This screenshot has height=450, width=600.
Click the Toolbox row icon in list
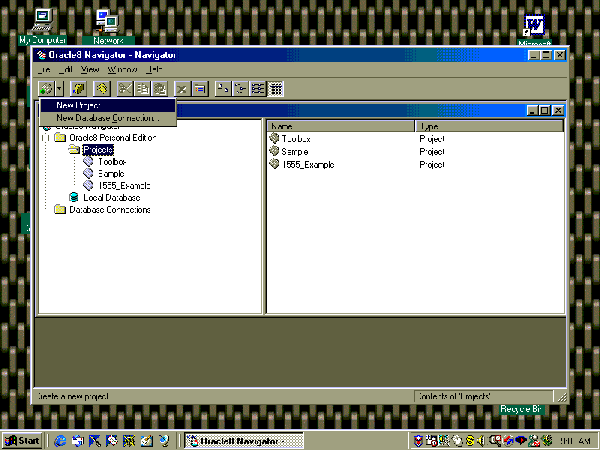pos(274,138)
